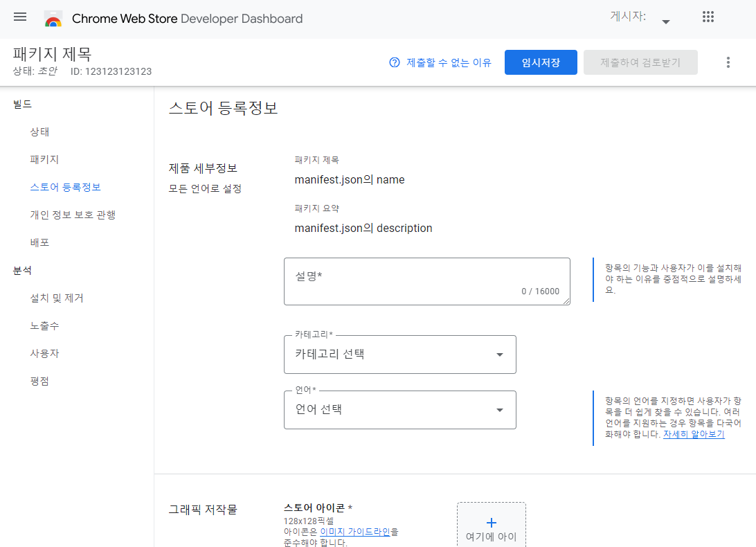
Task: Open 배포 in the sidebar
Action: click(x=39, y=242)
